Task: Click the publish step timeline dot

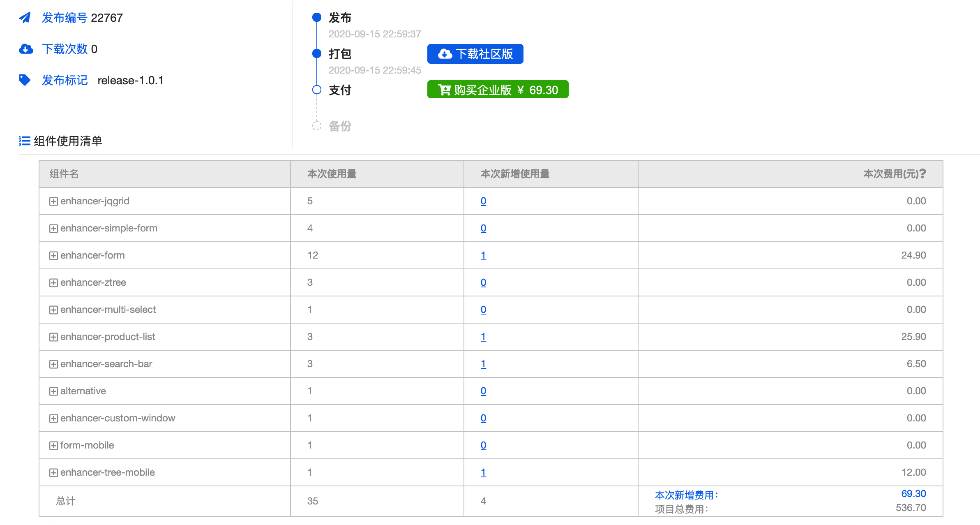Action: click(316, 17)
